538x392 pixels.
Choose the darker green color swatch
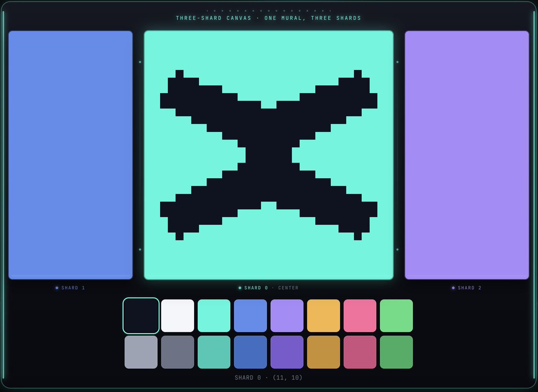396,352
